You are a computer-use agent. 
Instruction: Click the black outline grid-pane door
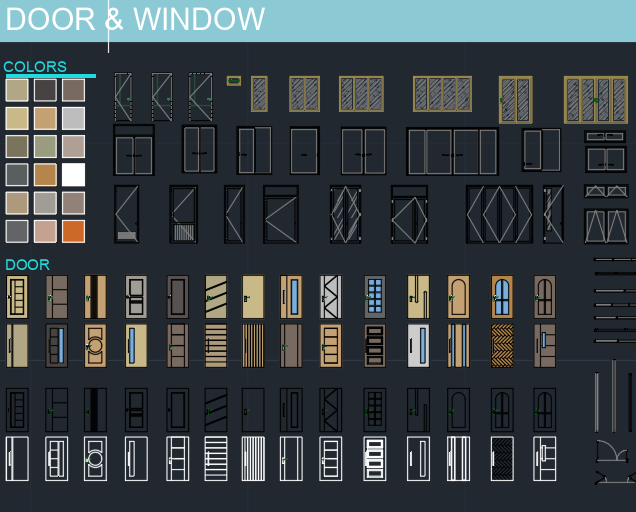[375, 410]
